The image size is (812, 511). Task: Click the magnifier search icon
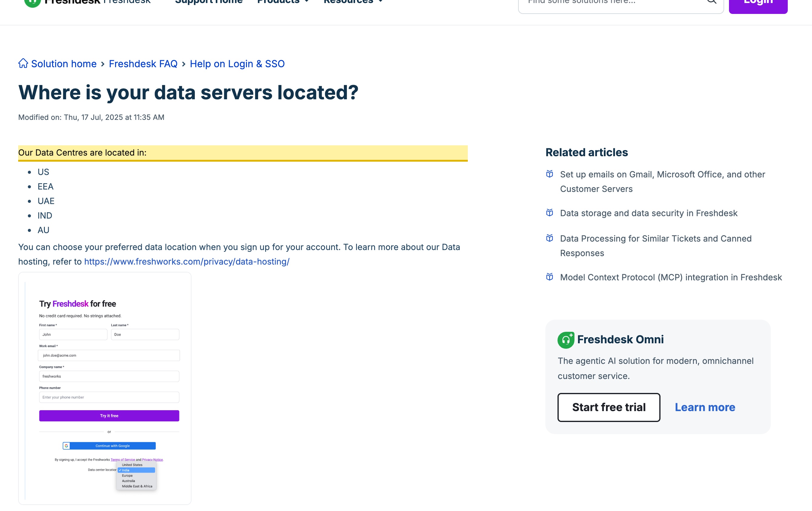711,1
